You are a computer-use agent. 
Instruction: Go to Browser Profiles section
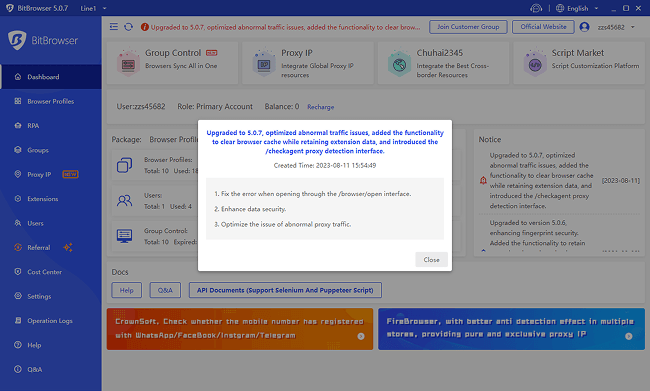pos(51,101)
